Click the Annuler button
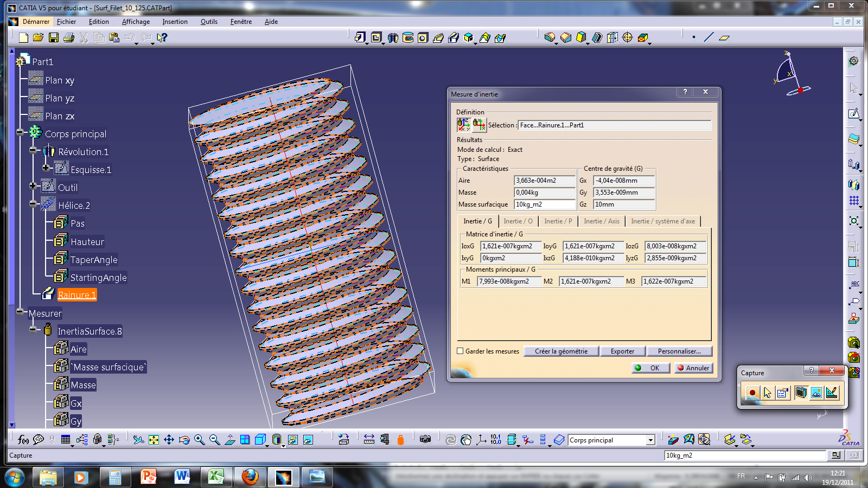Screen dimensions: 868x488 693,368
